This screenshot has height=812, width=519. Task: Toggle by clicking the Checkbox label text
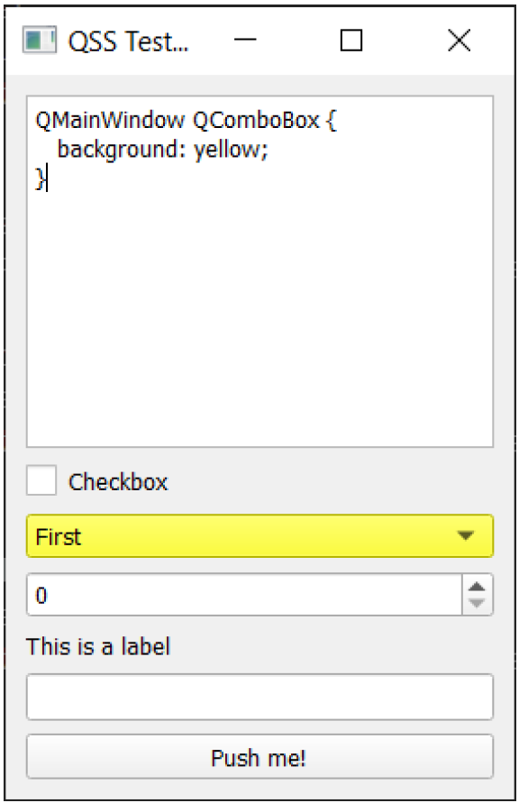[x=119, y=482]
